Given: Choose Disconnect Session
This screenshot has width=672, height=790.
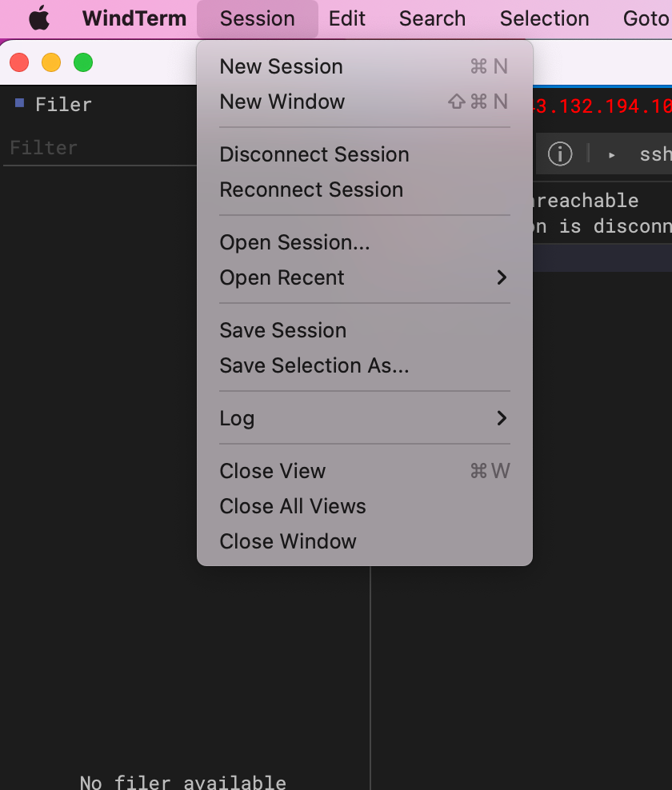Looking at the screenshot, I should point(314,154).
